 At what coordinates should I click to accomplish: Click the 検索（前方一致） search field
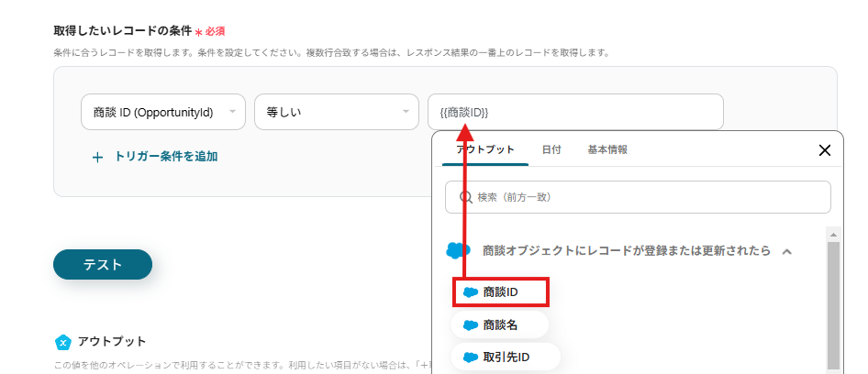tap(638, 197)
